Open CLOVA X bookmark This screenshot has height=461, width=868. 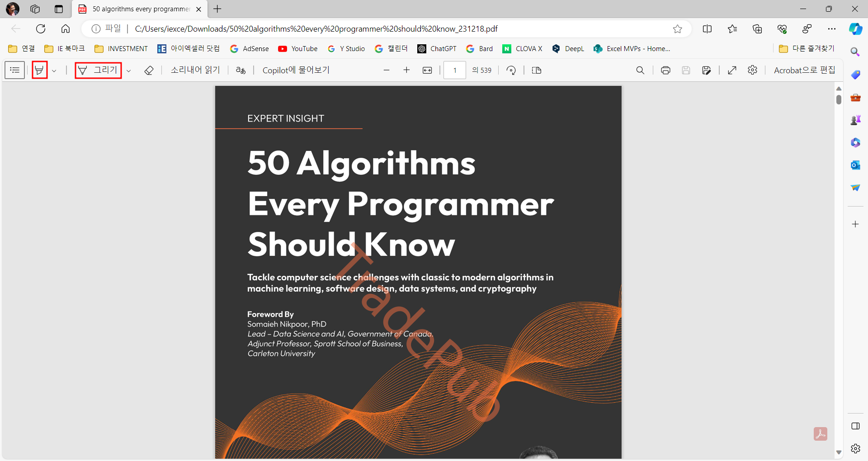coord(522,49)
